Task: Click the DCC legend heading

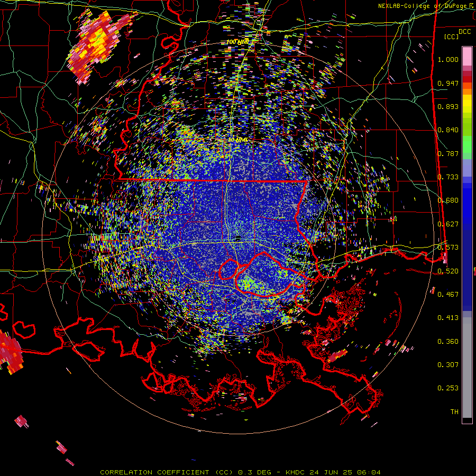Action: coord(464,32)
